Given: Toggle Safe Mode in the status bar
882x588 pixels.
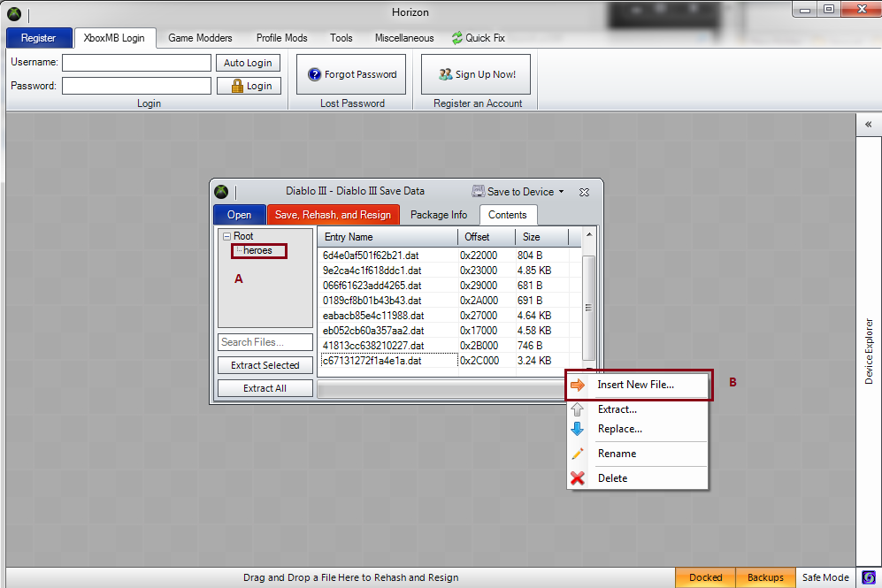Looking at the screenshot, I should [824, 577].
